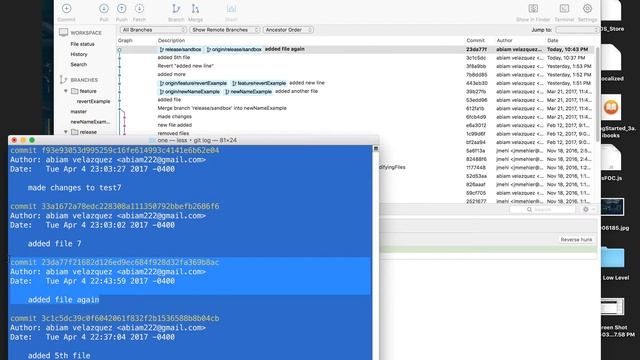Click the origin/newNameExample branch tag
The height and width of the screenshot is (360, 640).
pyautogui.click(x=190, y=92)
